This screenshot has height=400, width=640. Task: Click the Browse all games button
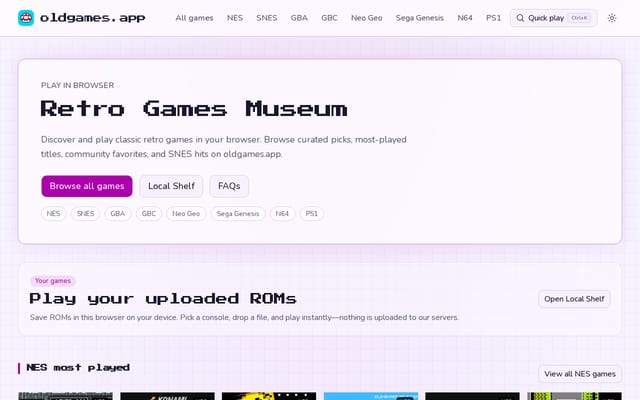point(87,186)
